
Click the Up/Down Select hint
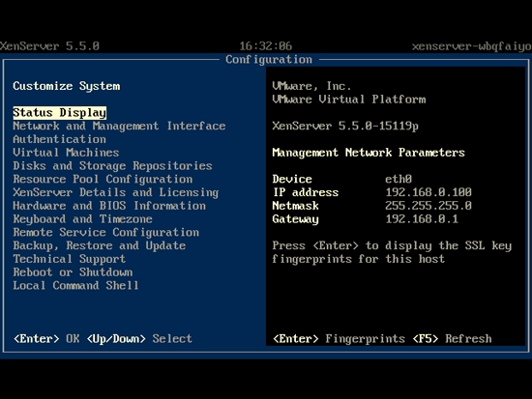point(139,339)
